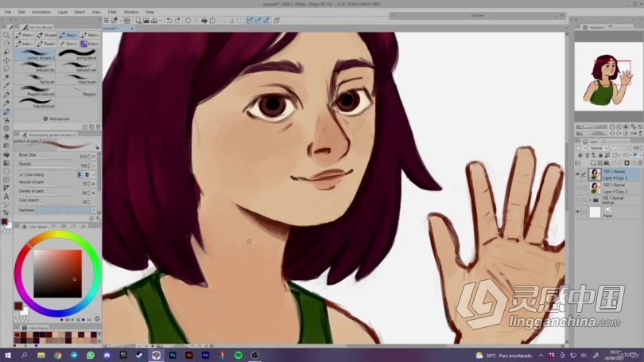Open Amount of paint dynamics button
Image resolution: width=644 pixels, height=362 pixels.
(94, 184)
